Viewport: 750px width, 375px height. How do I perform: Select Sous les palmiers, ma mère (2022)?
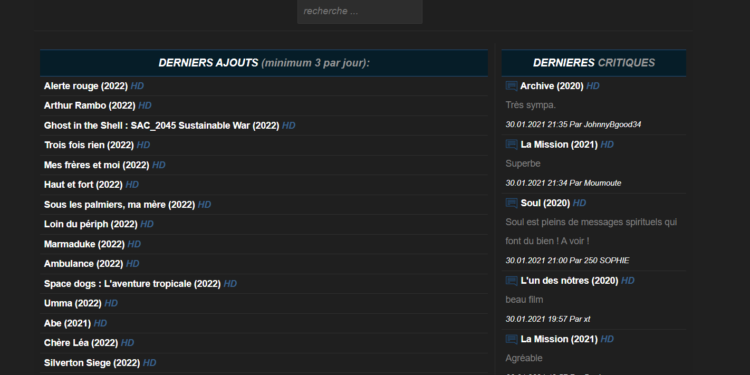[x=120, y=205]
